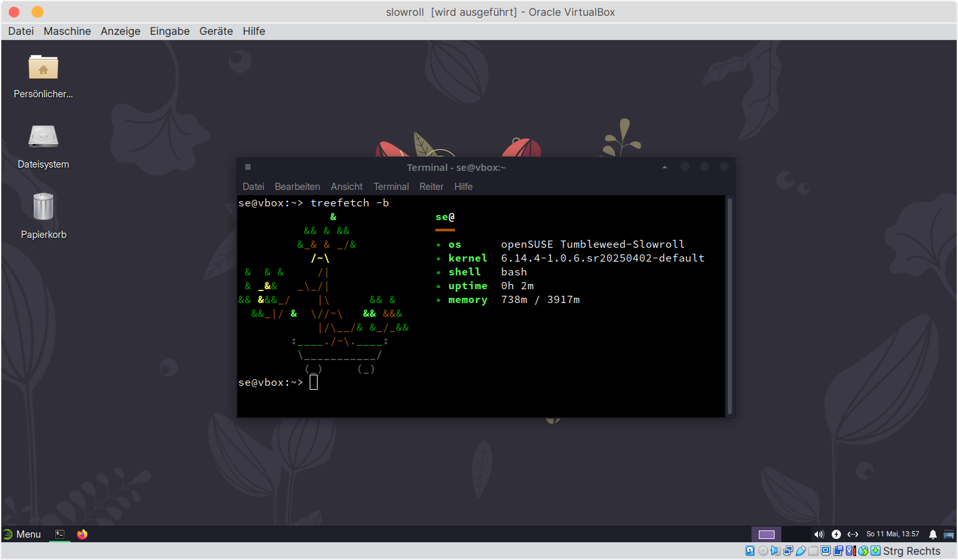Open VirtualBox optical drive indicator
Viewport: 958px width, 560px height.
(763, 551)
